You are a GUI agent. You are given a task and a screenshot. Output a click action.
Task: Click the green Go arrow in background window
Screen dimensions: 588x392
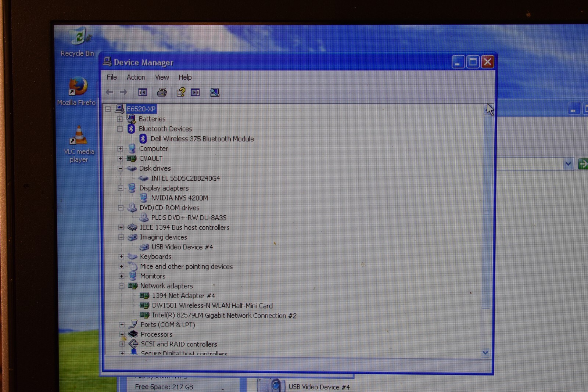[583, 164]
